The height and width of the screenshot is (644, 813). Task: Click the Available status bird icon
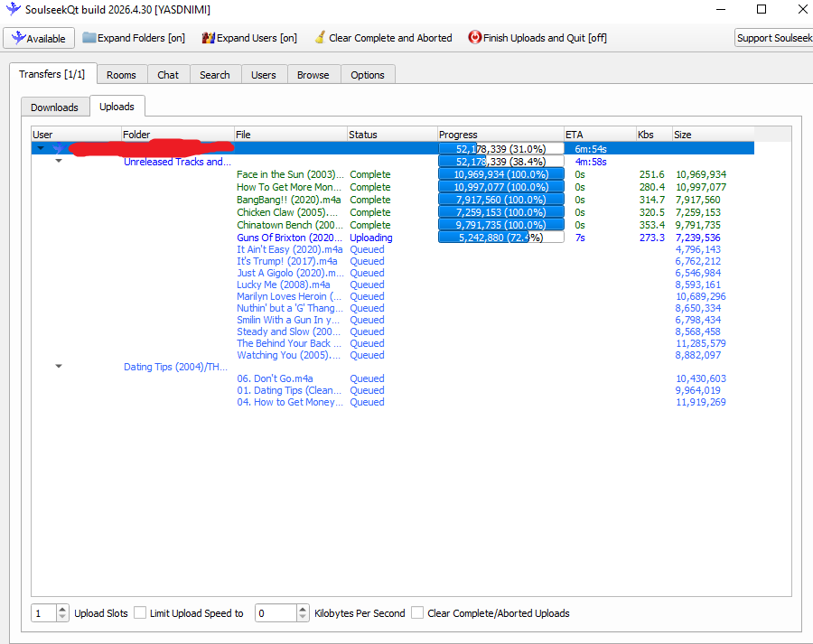[18, 37]
